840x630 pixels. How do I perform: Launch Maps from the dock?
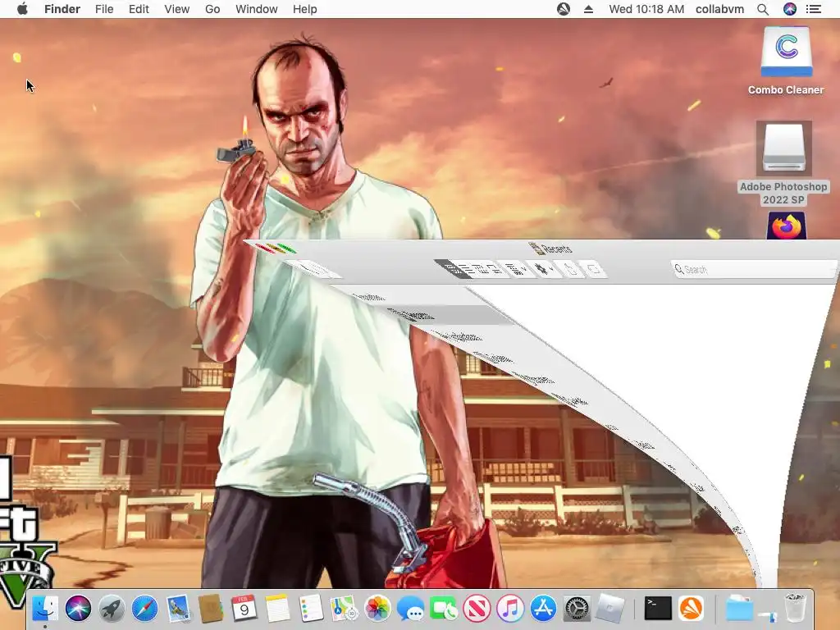click(x=344, y=609)
